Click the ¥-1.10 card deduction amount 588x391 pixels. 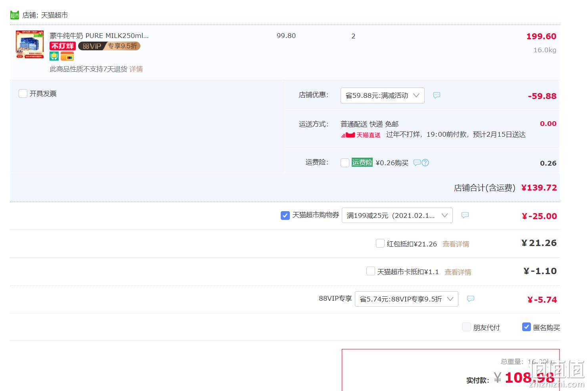pos(540,271)
